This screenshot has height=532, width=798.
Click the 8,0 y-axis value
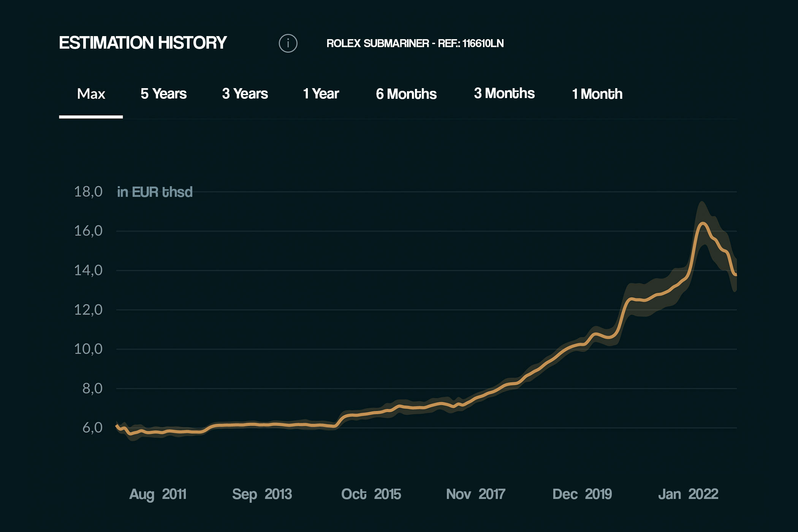(x=92, y=388)
